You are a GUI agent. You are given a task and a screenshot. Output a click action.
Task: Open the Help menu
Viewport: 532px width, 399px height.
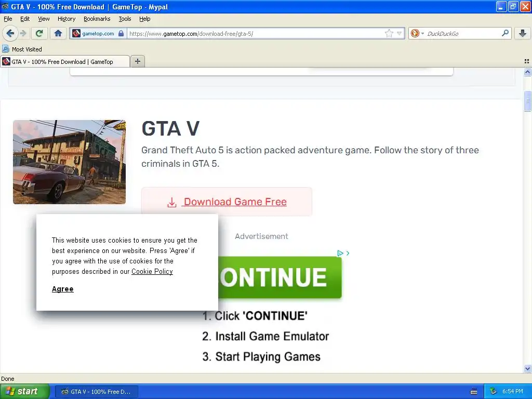tap(144, 19)
